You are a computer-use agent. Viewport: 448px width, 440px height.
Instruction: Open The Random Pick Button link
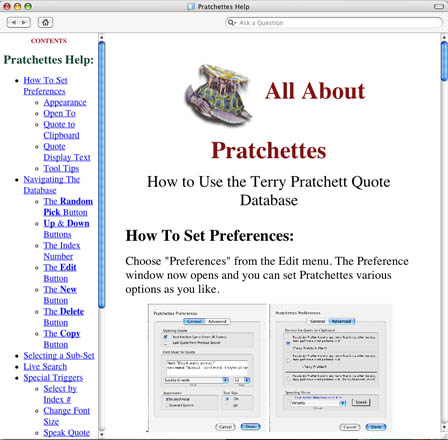tap(68, 207)
